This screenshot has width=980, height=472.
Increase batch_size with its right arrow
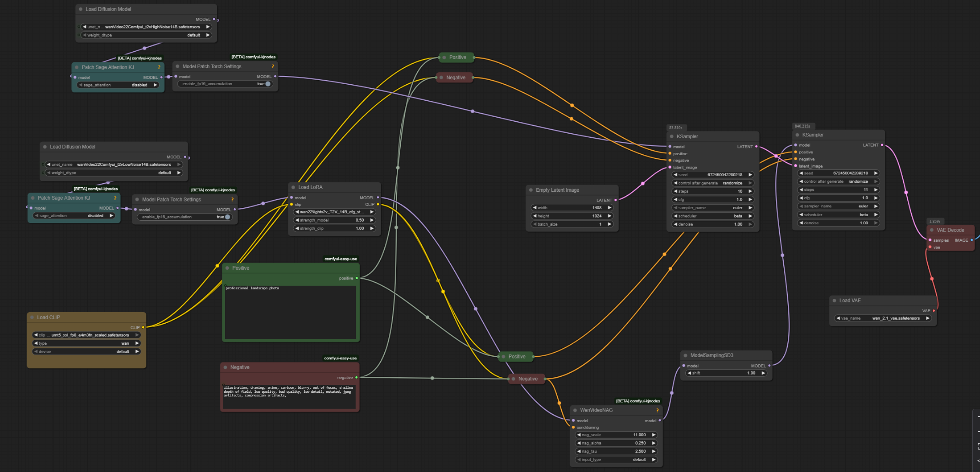[x=609, y=224]
